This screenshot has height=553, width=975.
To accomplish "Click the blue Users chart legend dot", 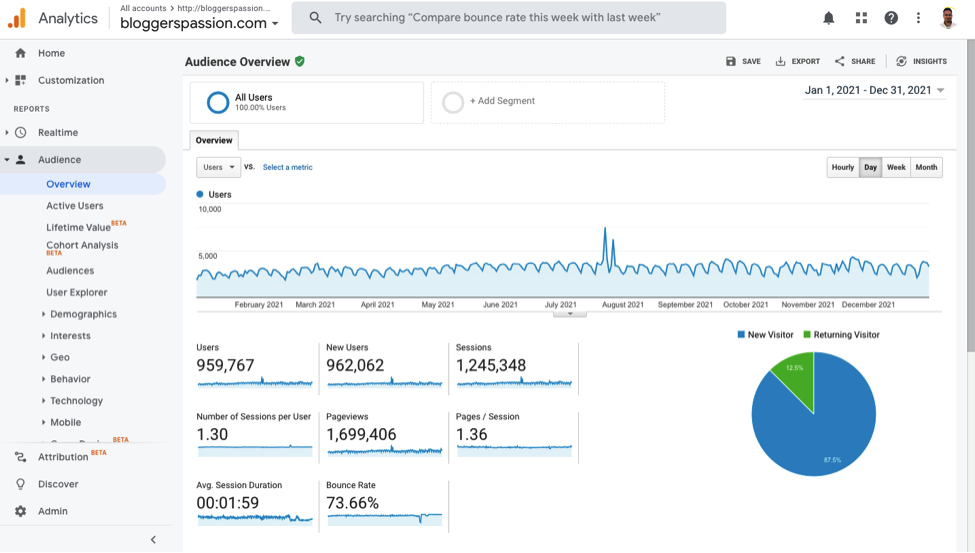I will 200,194.
